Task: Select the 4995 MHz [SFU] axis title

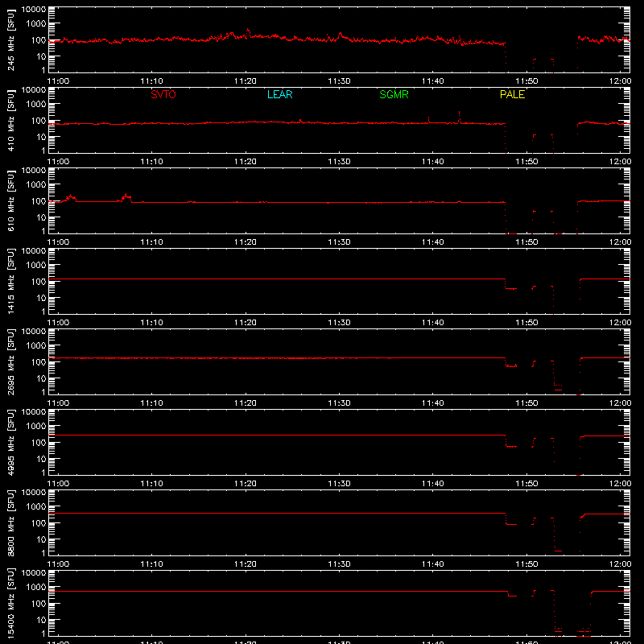Action: [x=10, y=442]
